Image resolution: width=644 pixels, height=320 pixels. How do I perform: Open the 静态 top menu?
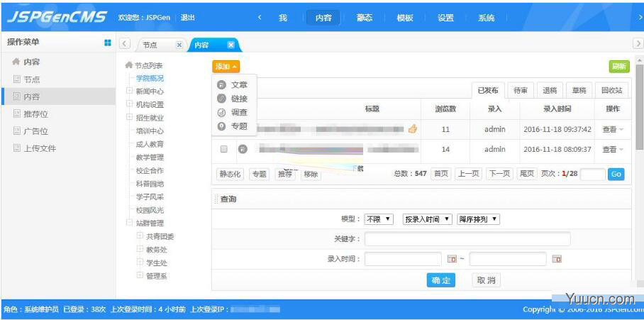click(x=365, y=18)
